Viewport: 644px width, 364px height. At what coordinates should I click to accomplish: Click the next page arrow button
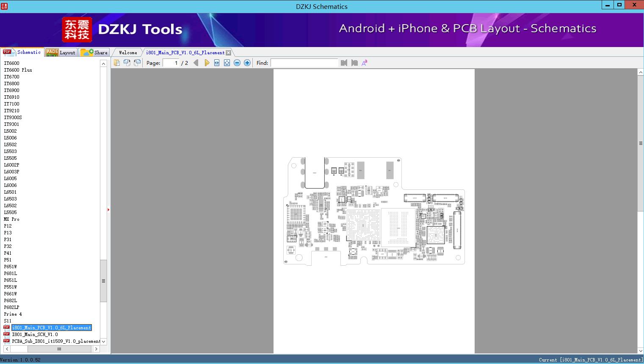coord(207,63)
